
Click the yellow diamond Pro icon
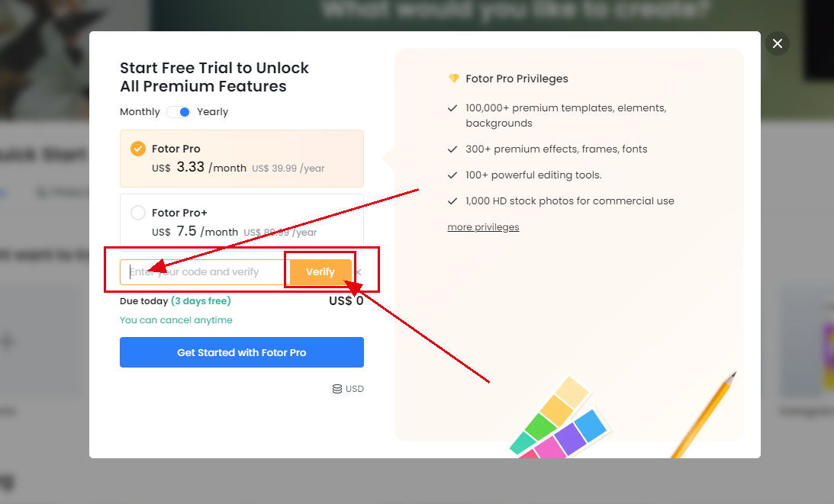[454, 79]
